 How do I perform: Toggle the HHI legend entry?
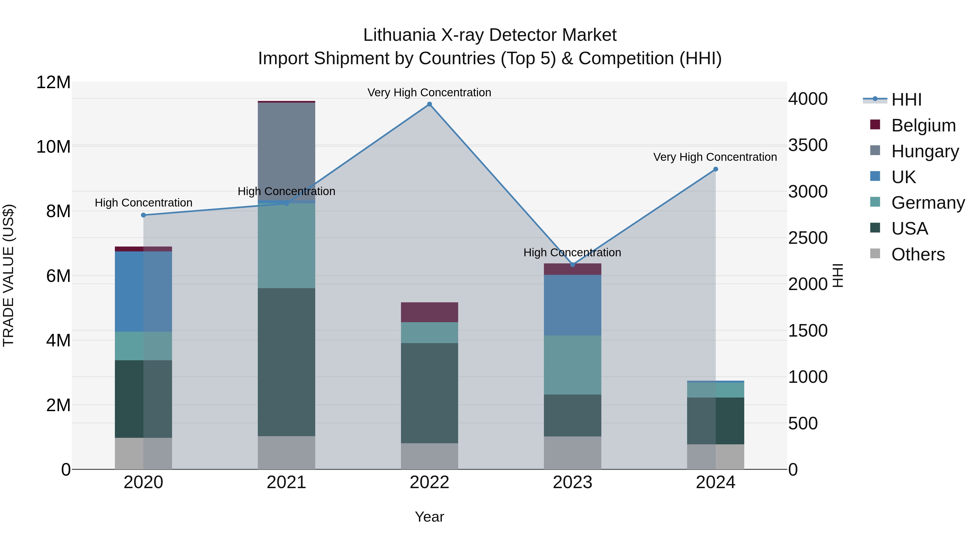[893, 100]
